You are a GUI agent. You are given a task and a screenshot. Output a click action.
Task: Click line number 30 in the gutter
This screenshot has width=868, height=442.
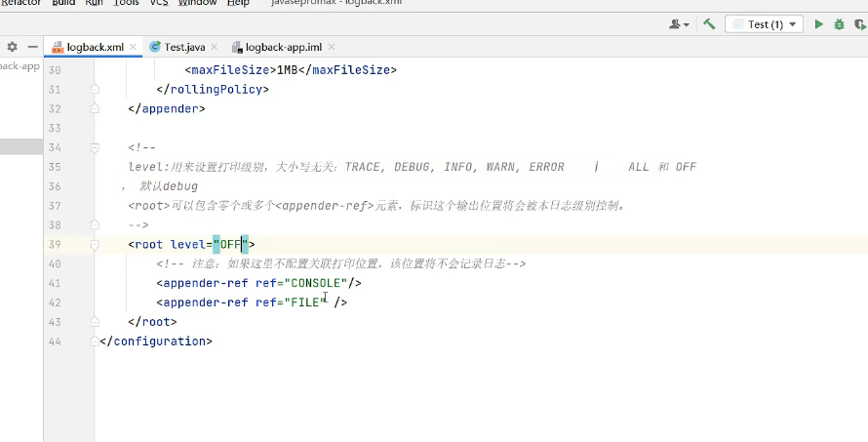click(55, 70)
